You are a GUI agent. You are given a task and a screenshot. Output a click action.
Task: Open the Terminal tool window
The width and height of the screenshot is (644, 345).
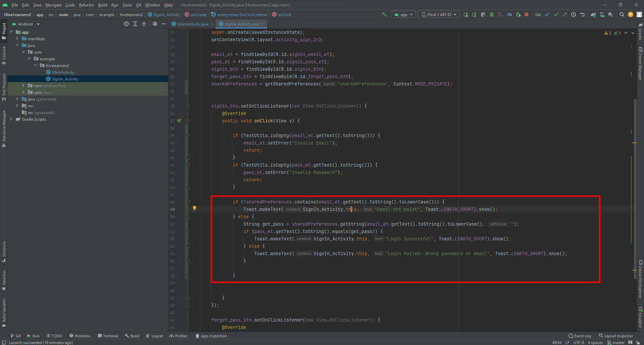tap(108, 336)
